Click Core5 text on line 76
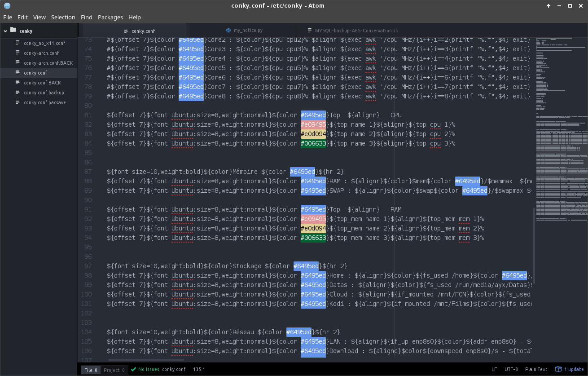588x376 pixels. tap(216, 68)
